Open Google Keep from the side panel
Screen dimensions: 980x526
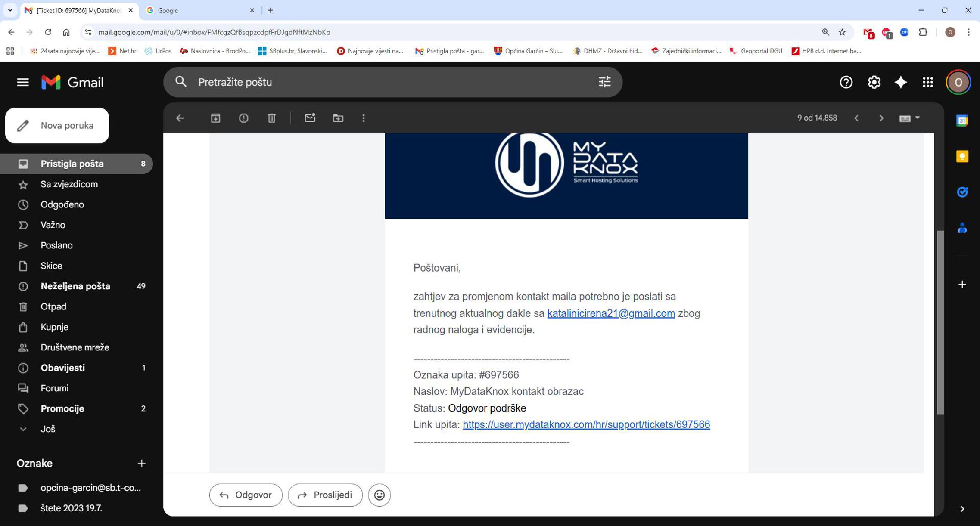click(x=962, y=156)
